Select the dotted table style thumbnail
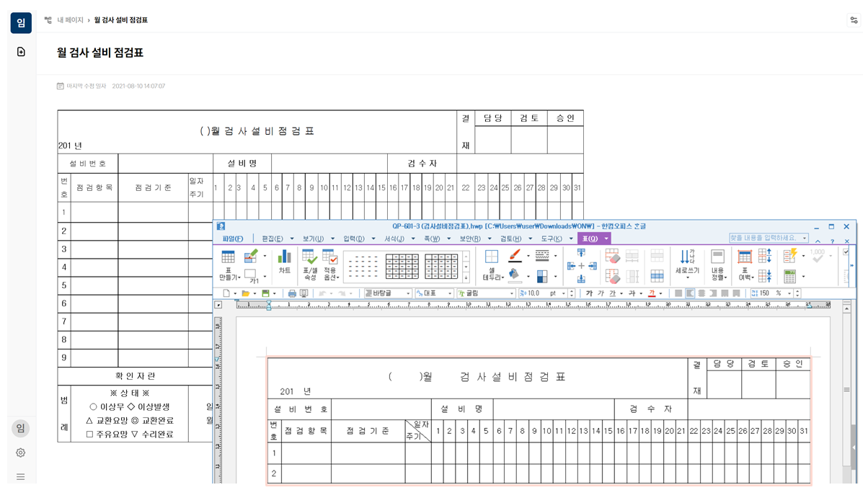The image size is (868, 490). coord(363,267)
